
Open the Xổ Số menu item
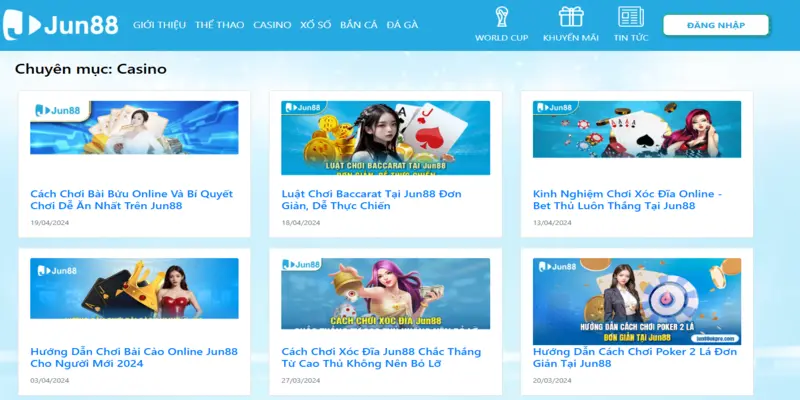[x=315, y=24]
